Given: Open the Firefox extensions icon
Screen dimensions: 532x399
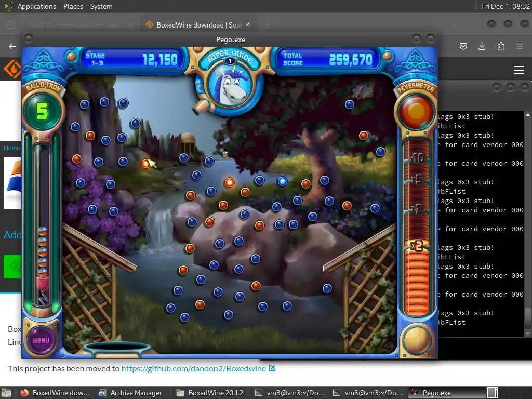Looking at the screenshot, I should [501, 46].
